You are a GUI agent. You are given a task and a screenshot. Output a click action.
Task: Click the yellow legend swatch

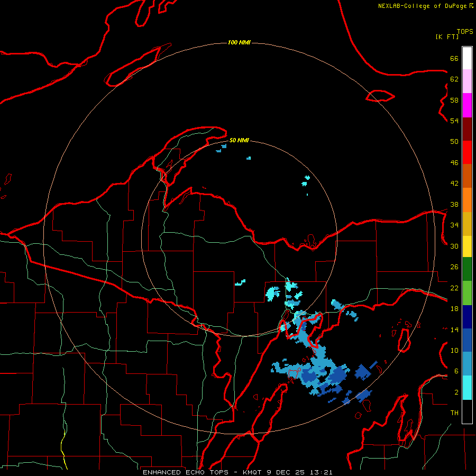point(467,246)
